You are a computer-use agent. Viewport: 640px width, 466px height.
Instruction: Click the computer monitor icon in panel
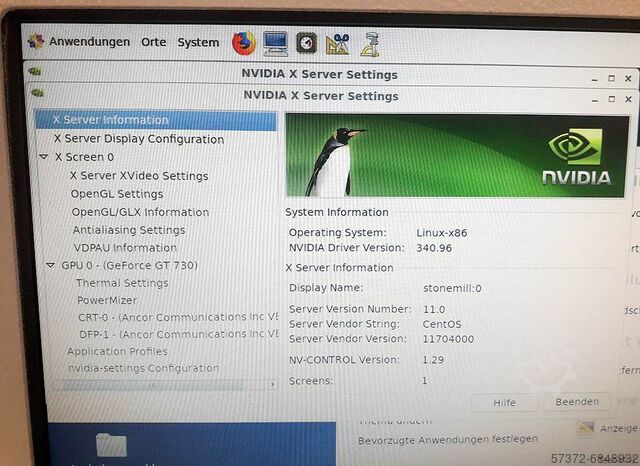pyautogui.click(x=275, y=43)
